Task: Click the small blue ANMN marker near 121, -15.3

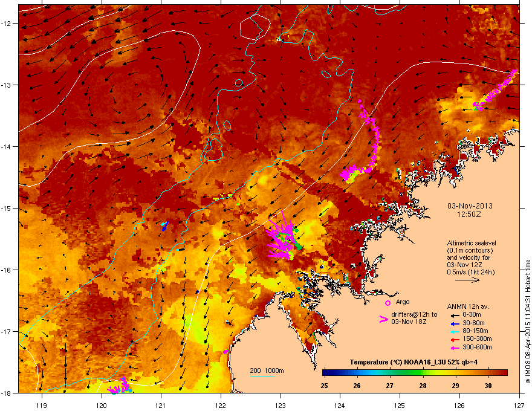Action: point(165,226)
